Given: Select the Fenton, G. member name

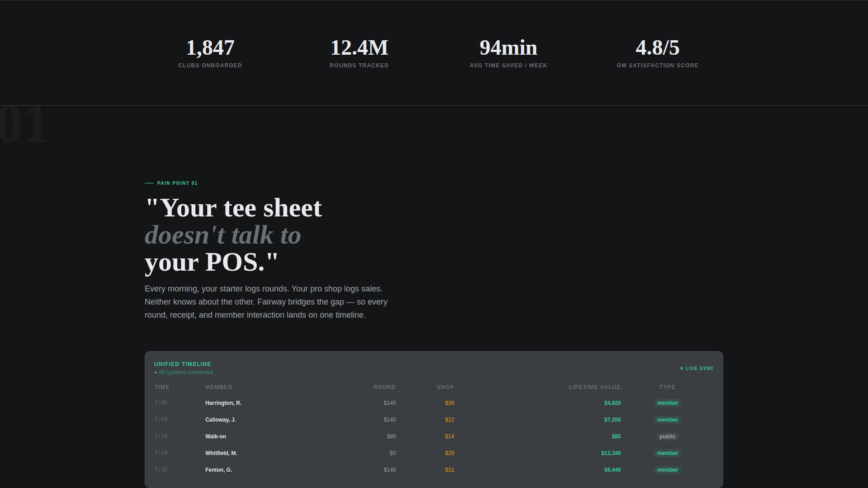Looking at the screenshot, I should point(219,470).
